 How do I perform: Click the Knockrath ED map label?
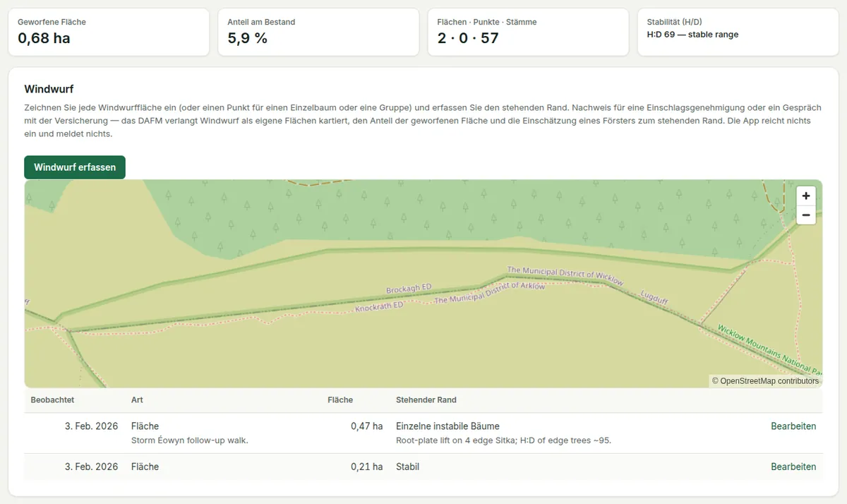pos(379,307)
